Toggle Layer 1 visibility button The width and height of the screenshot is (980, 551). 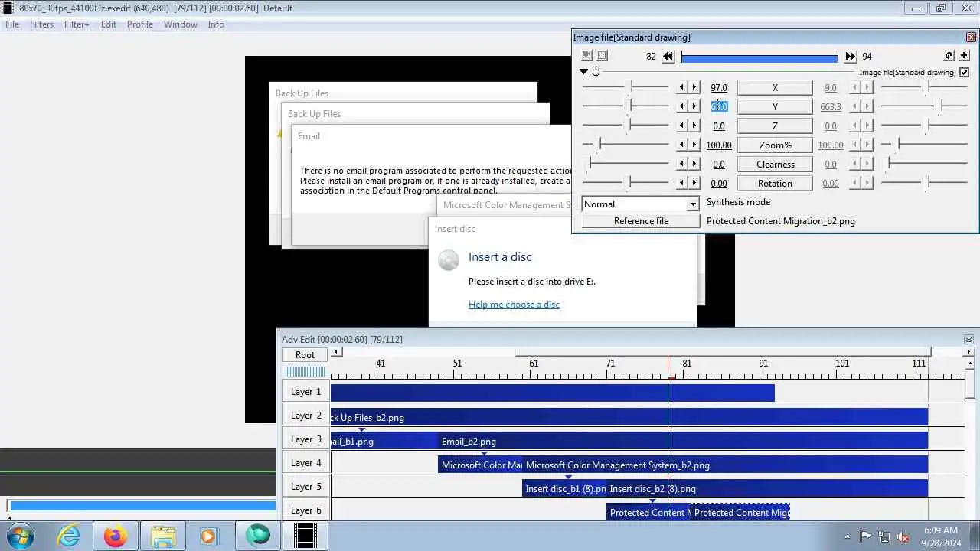click(x=305, y=392)
